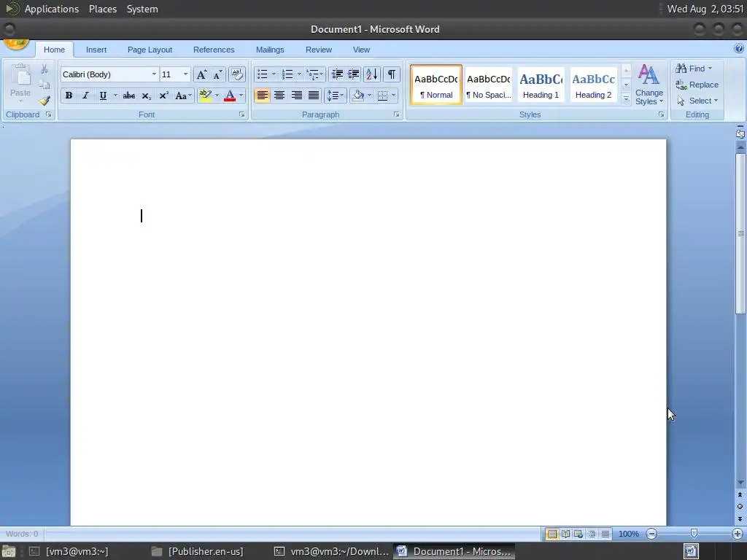This screenshot has width=747, height=560.
Task: Toggle Show/Hide paragraph marks
Action: pos(391,74)
